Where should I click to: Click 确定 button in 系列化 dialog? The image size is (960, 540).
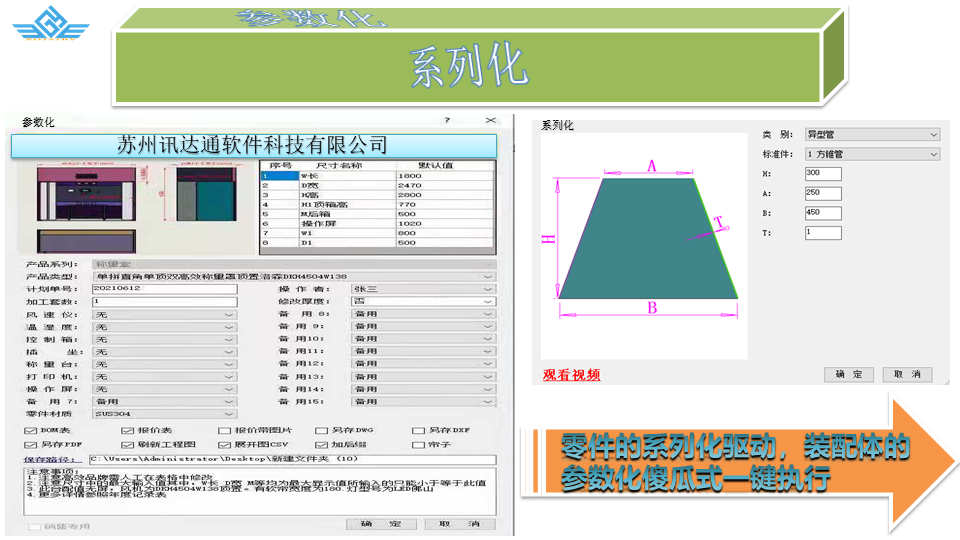(x=849, y=374)
